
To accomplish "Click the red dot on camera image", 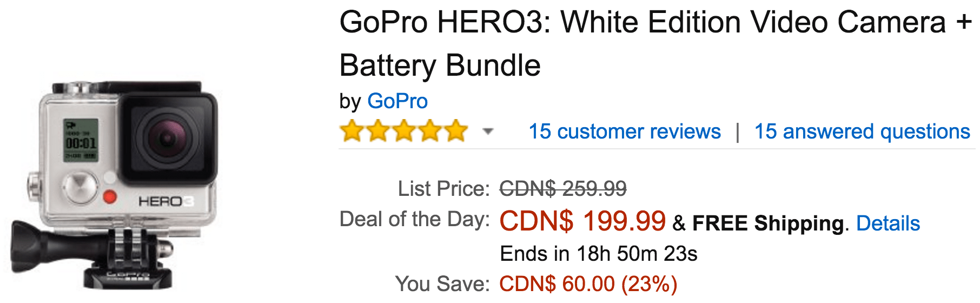I will click(x=110, y=196).
